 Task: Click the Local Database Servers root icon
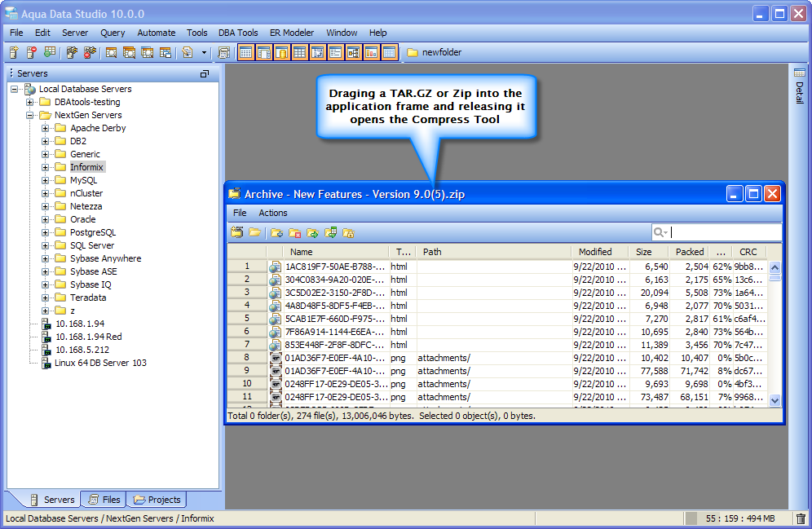pyautogui.click(x=30, y=89)
